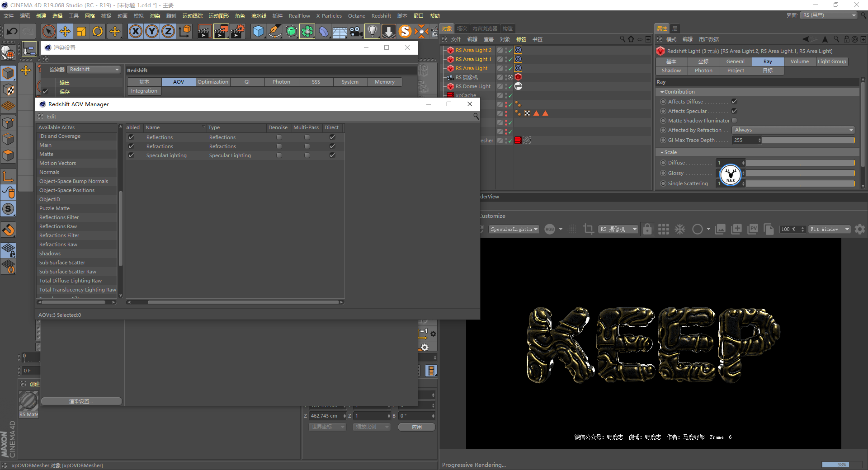Image resolution: width=868 pixels, height=470 pixels.
Task: Click the crop region icon in RenderView
Action: pos(588,229)
